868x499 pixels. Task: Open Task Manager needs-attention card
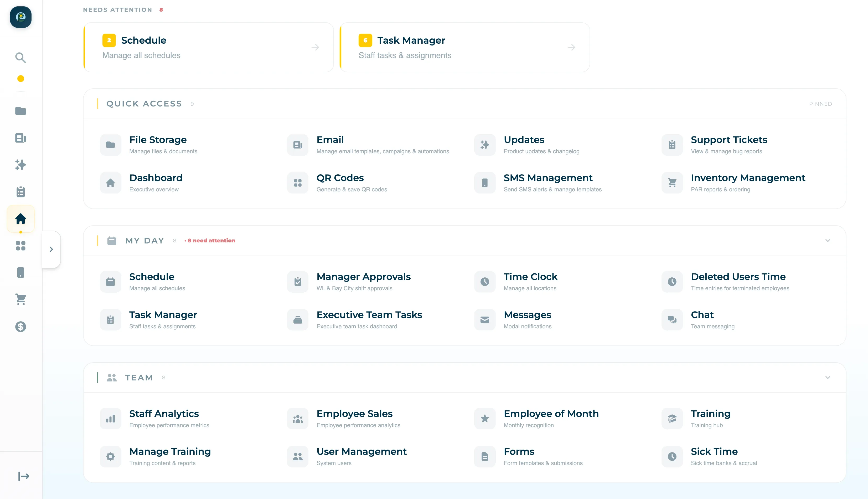pos(464,47)
